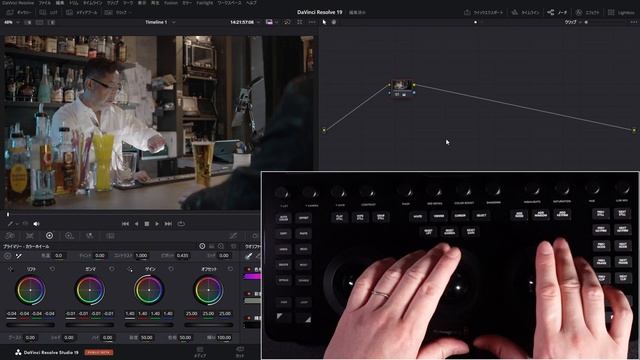Open the Help (ヘルプ) menu
This screenshot has height=360, width=640.
coord(251,3)
